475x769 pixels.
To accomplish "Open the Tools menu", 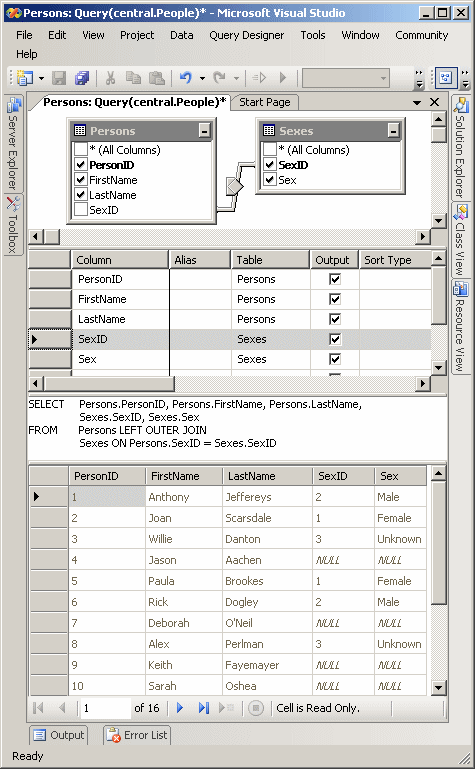I will point(313,35).
